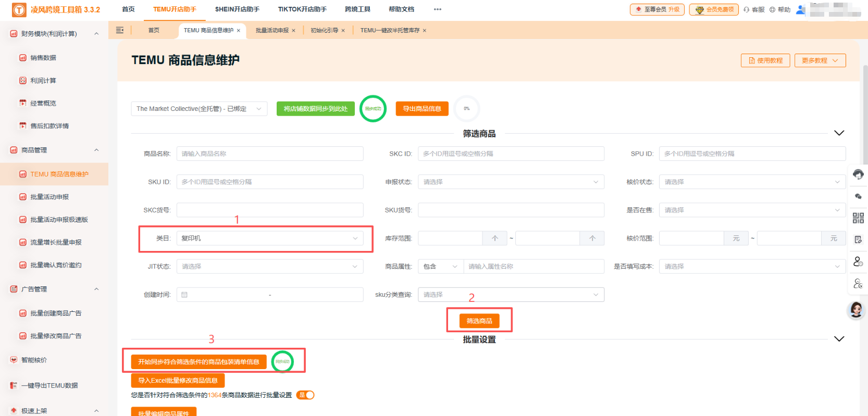Collapse the 批量设置 section chevron
The width and height of the screenshot is (868, 416).
coord(839,339)
